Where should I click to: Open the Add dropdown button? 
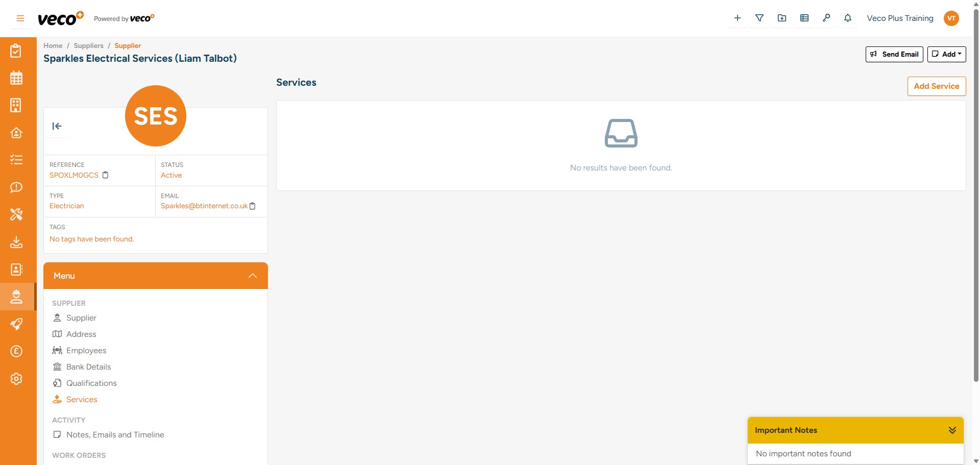(x=946, y=54)
